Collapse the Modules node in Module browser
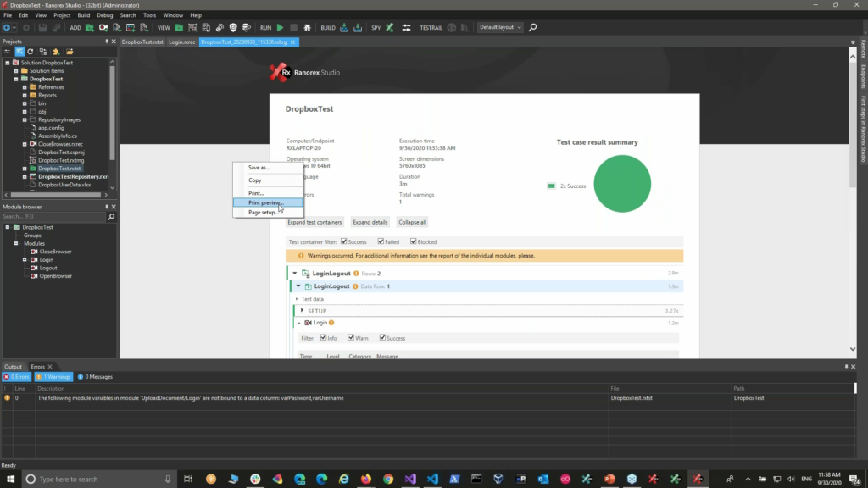Screen dimensions: 868x488 pyautogui.click(x=16, y=243)
